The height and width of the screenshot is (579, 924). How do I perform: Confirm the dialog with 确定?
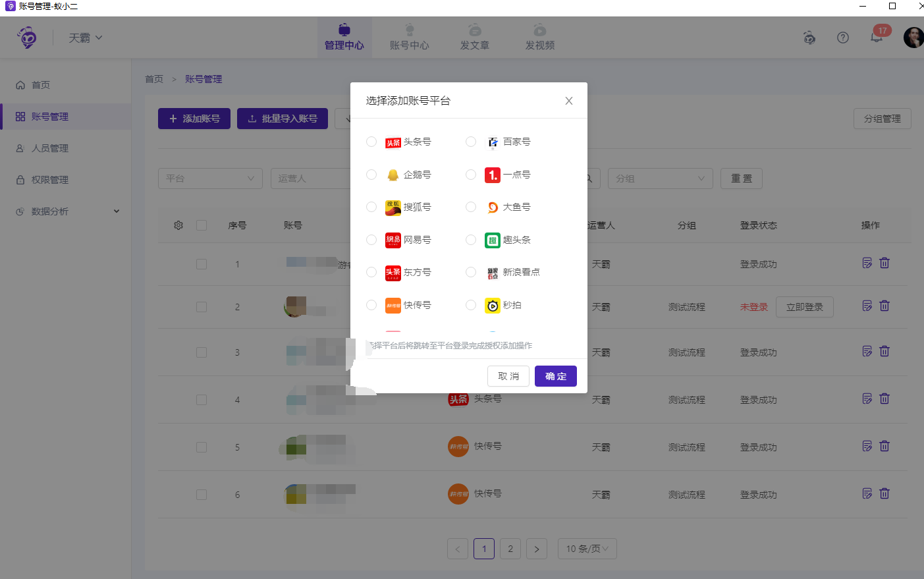[x=556, y=376]
